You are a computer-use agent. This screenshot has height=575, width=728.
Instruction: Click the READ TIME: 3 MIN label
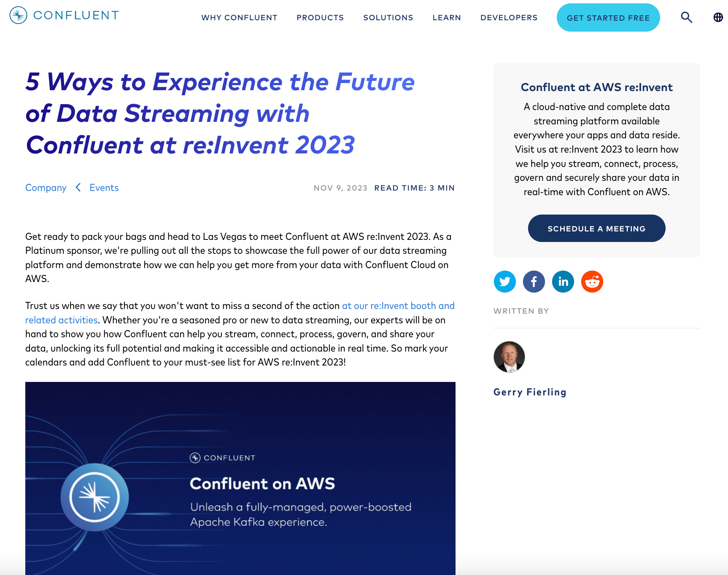[x=415, y=188]
